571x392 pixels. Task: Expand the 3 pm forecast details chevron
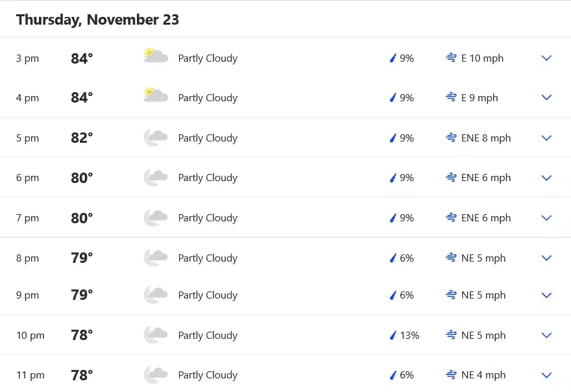(546, 58)
